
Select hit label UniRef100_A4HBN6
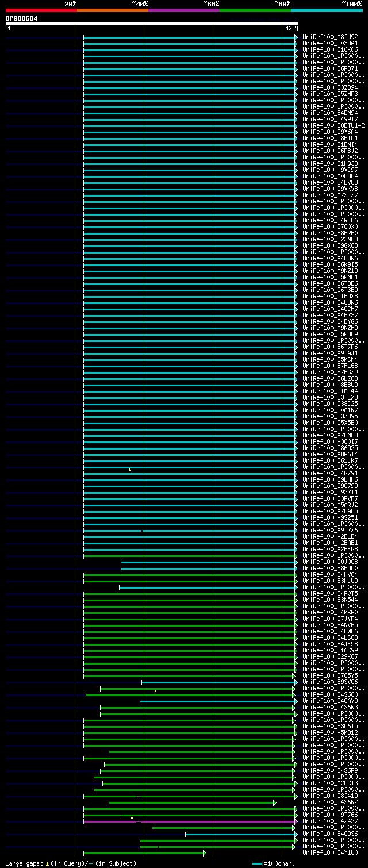tap(330, 259)
